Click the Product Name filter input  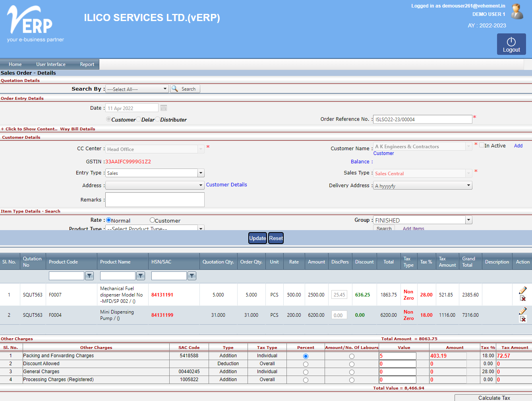(x=118, y=276)
